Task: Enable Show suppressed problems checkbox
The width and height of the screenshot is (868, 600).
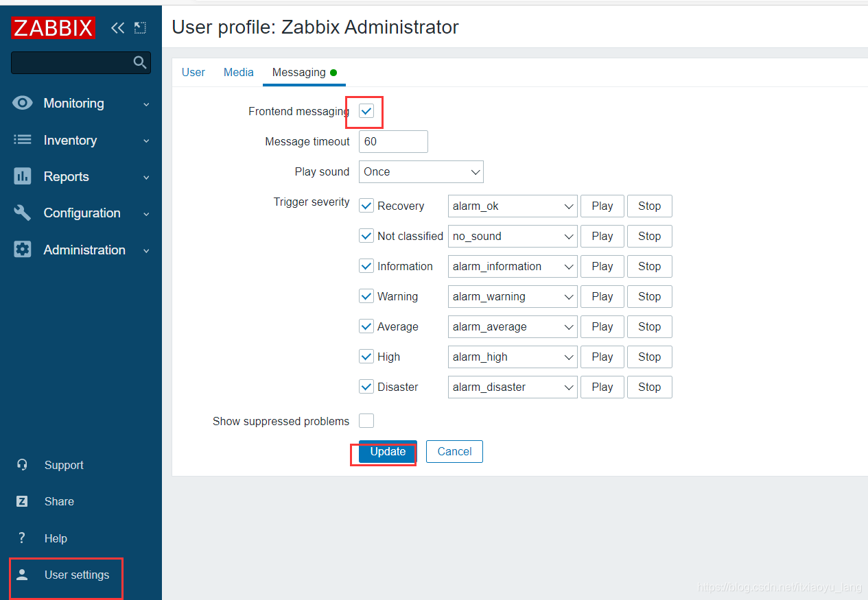Action: click(x=366, y=421)
